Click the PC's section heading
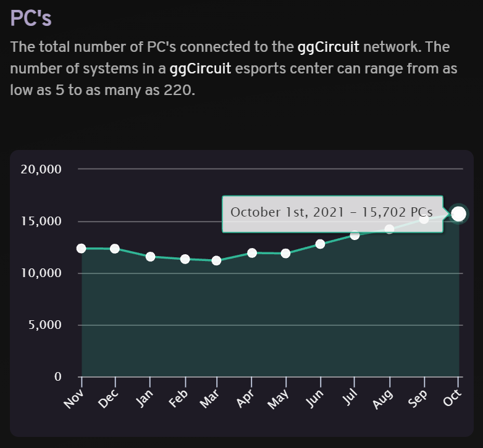Viewport: 483px width, 448px height. tap(31, 18)
